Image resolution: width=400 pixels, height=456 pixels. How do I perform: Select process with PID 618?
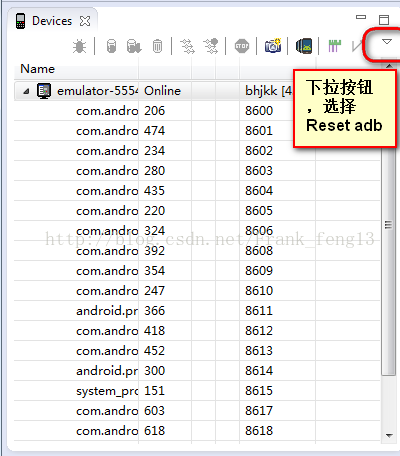[197, 431]
